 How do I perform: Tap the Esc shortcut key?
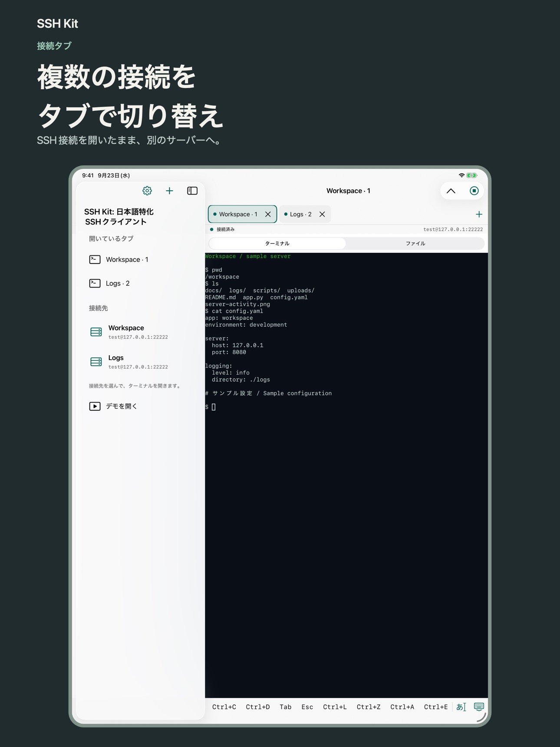pos(307,707)
